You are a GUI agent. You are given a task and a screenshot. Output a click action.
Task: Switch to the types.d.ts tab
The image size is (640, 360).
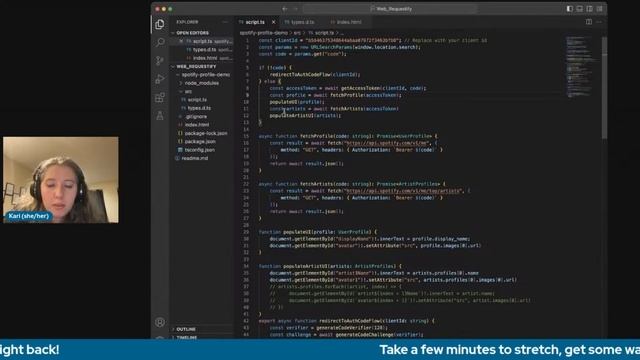coord(302,22)
